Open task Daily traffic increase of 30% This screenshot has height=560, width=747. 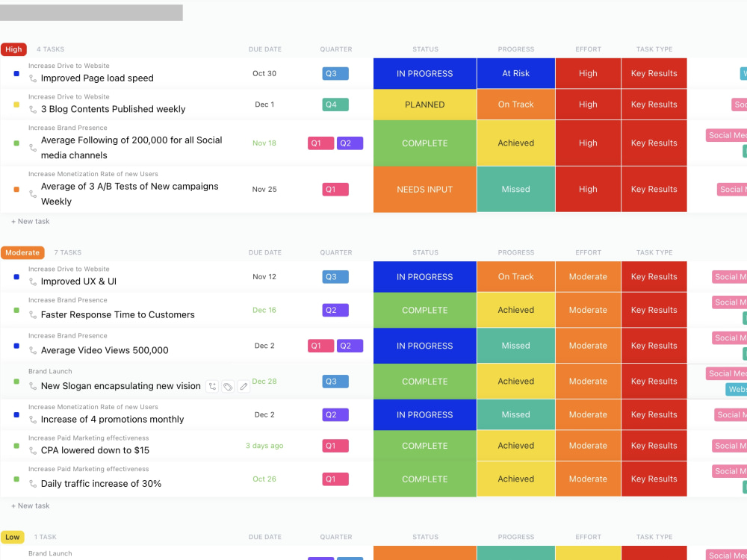[101, 483]
